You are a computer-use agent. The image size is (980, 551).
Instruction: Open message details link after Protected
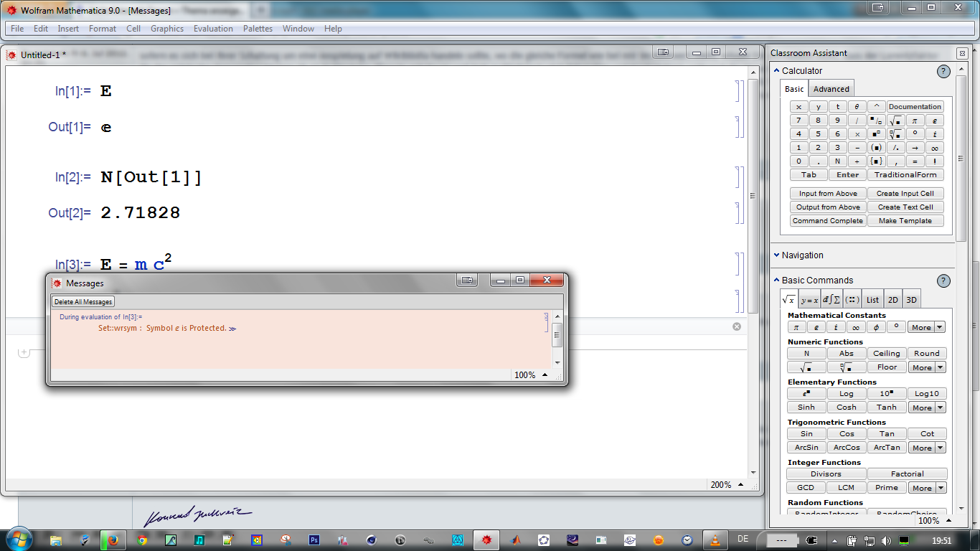pyautogui.click(x=232, y=329)
